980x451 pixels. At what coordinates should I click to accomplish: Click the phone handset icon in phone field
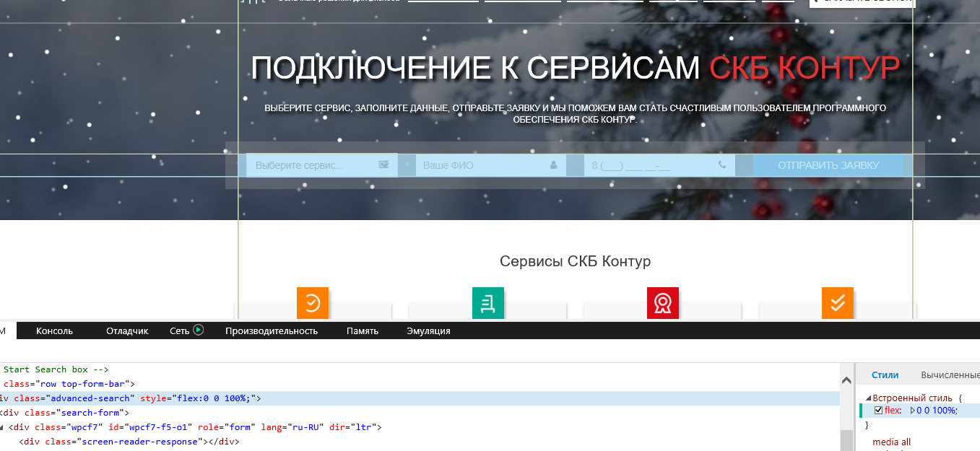point(722,165)
